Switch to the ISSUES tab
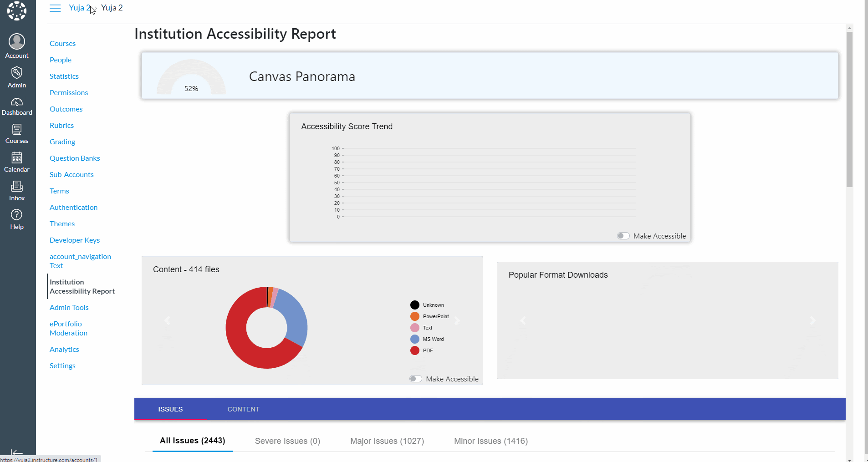The width and height of the screenshot is (868, 462). point(170,409)
